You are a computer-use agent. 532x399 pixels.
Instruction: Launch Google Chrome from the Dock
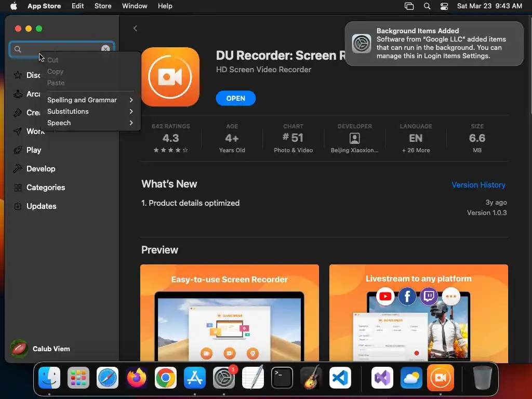tap(166, 378)
